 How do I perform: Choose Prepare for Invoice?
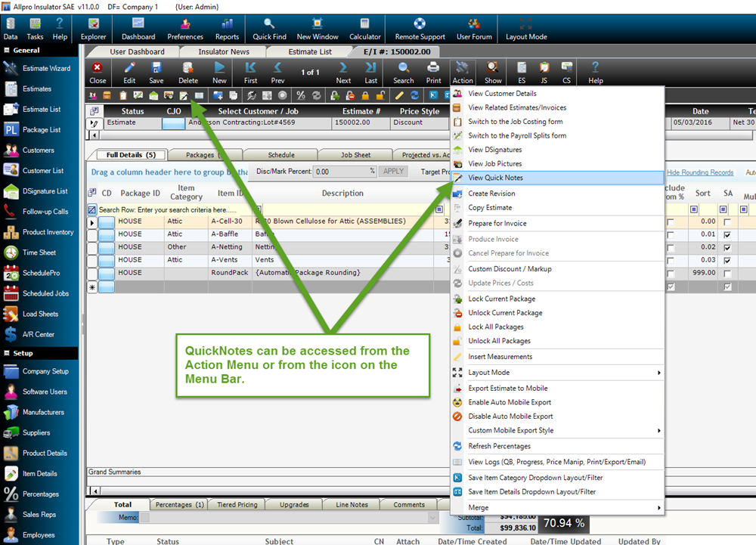(x=557, y=224)
